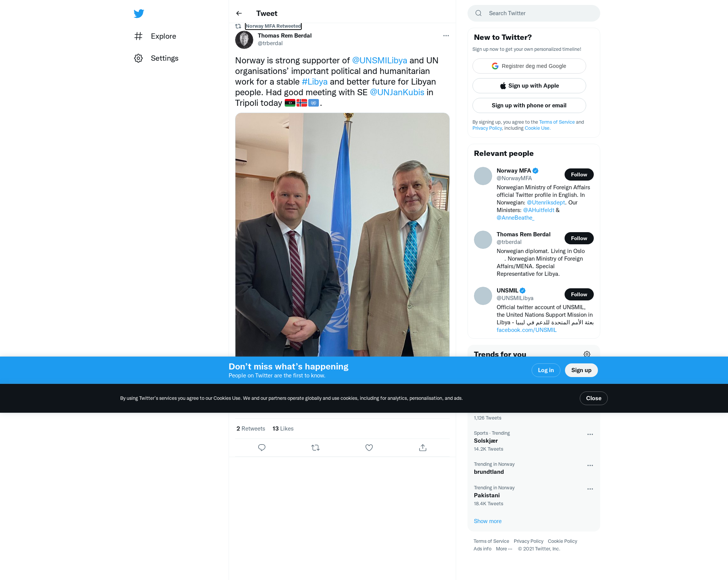The width and height of the screenshot is (728, 580).
Task: Open Trends settings gear icon
Action: 587,354
